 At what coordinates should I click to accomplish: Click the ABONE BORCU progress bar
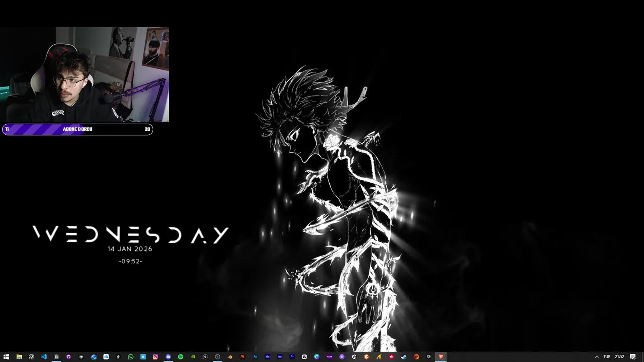[77, 129]
